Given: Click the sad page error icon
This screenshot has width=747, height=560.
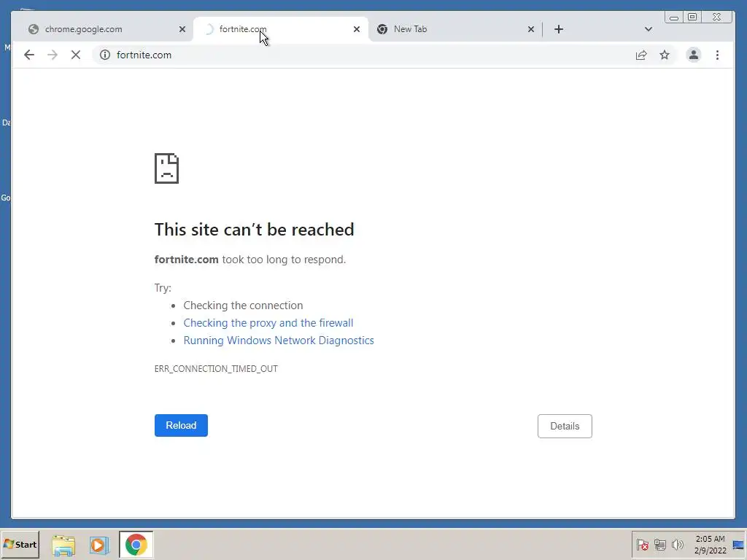Looking at the screenshot, I should pos(166,168).
